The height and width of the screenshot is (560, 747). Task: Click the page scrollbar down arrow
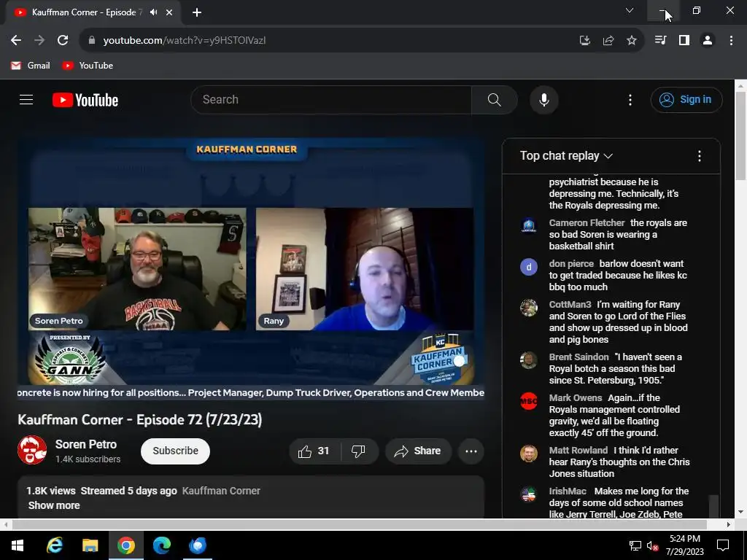pyautogui.click(x=740, y=513)
